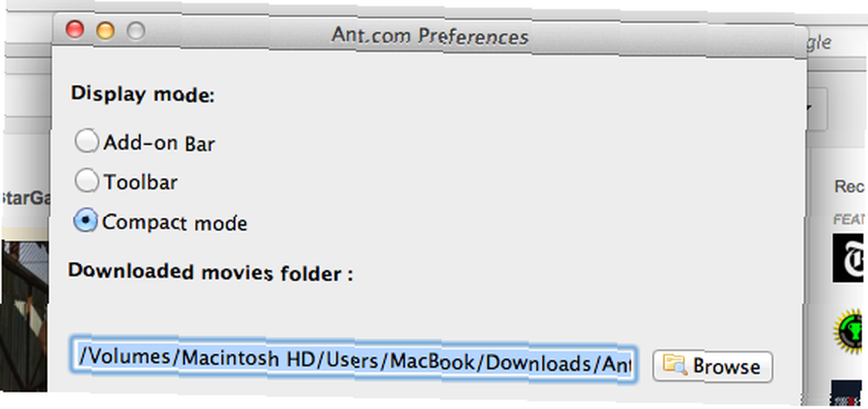Click the Rec heading in the sidebar
868x409 pixels.
coord(850,187)
